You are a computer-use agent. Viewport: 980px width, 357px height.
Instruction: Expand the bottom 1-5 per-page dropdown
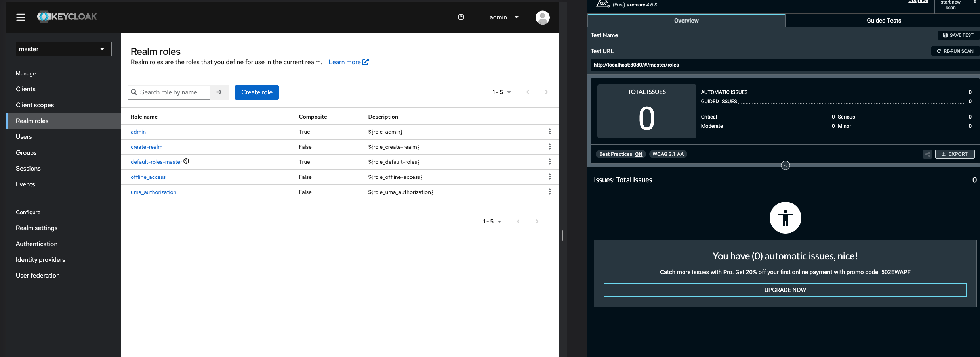pyautogui.click(x=492, y=221)
